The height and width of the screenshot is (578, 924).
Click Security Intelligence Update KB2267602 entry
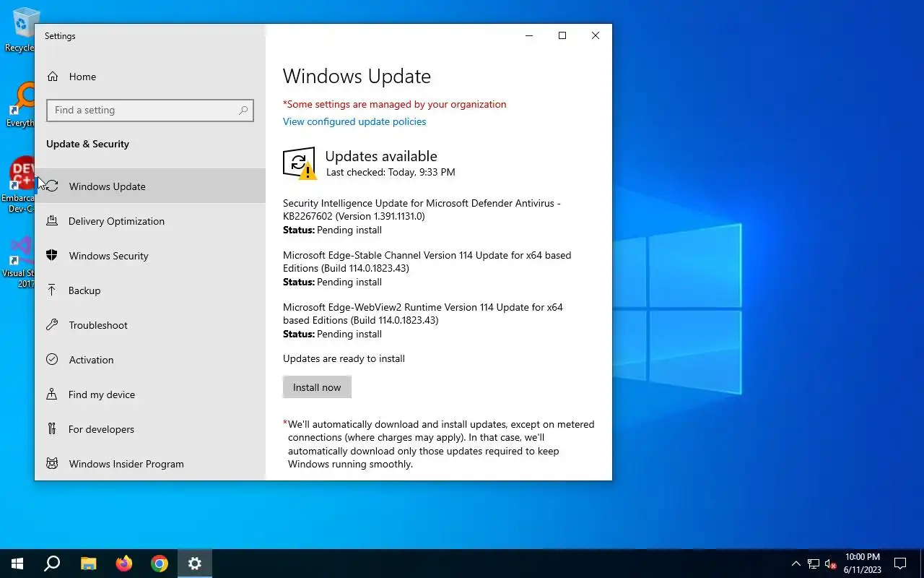pyautogui.click(x=422, y=217)
